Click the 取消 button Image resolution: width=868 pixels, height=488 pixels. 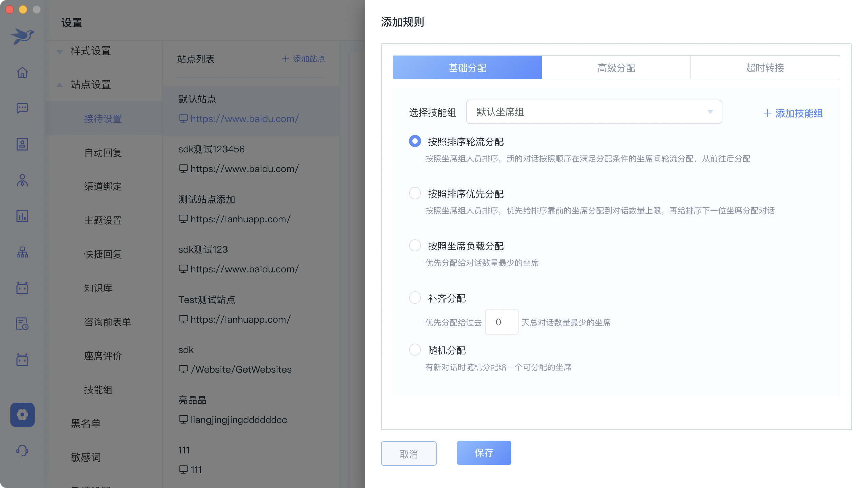click(409, 453)
